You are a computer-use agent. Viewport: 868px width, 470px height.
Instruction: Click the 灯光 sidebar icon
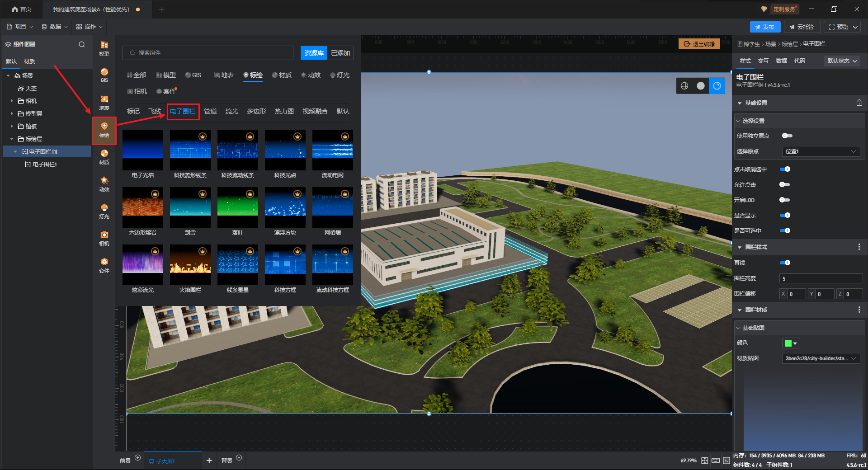[104, 211]
